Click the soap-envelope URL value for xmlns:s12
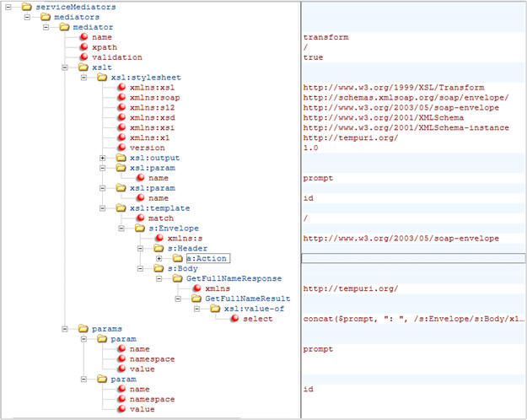The height and width of the screenshot is (420, 527). (401, 108)
